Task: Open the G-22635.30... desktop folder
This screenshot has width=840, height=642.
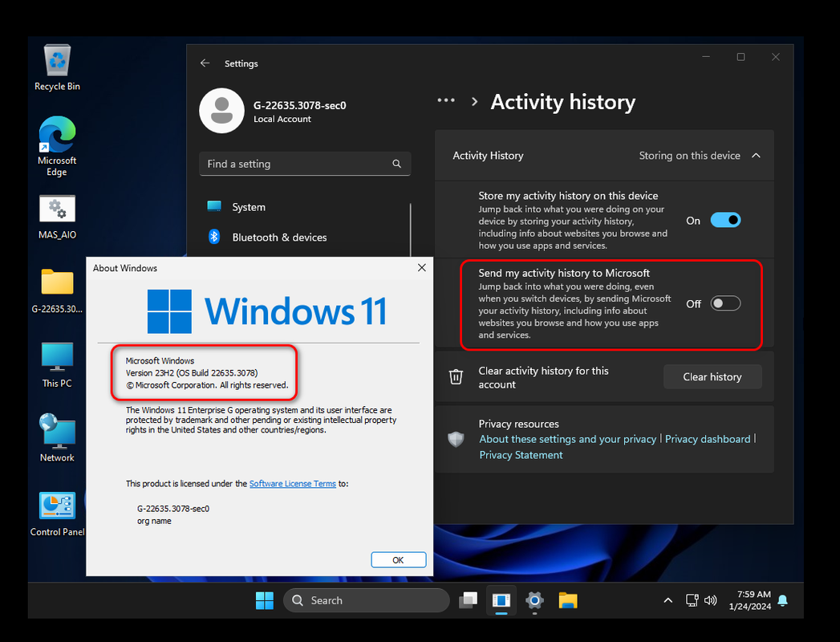Action: (57, 291)
